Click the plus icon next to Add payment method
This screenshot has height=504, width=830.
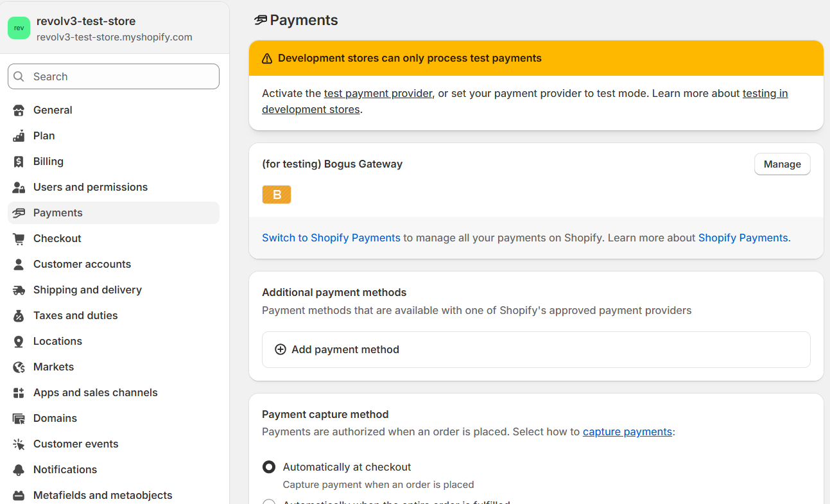(280, 349)
